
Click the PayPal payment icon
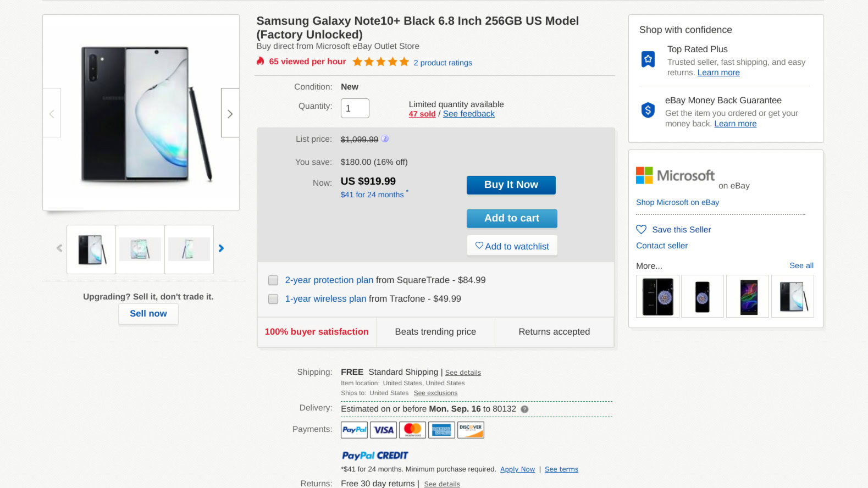[354, 430]
